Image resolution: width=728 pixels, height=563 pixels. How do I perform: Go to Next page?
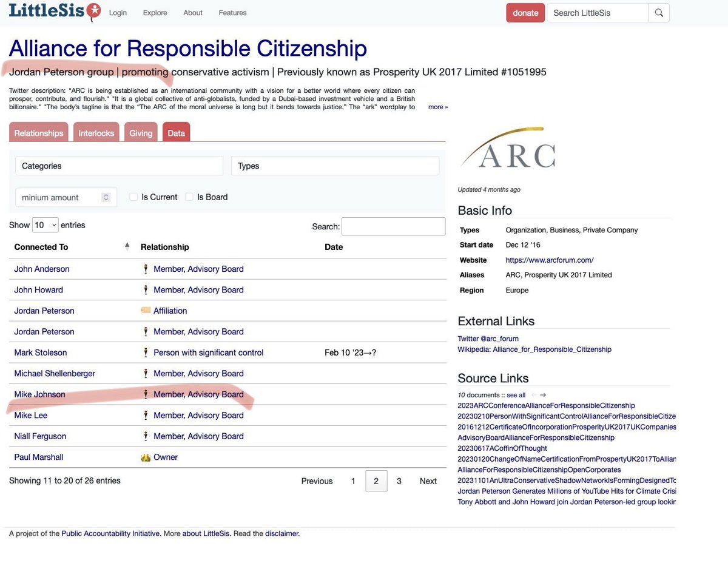click(428, 481)
